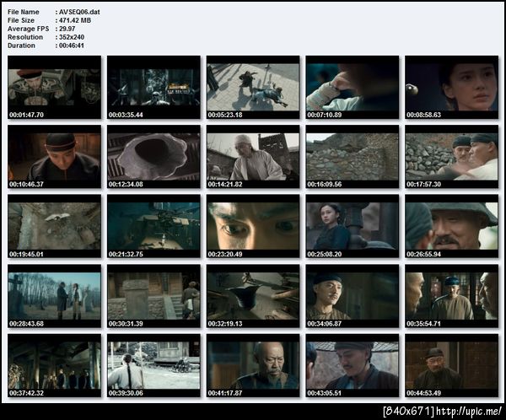Open the frame at 00:21:32.75

pyautogui.click(x=153, y=226)
